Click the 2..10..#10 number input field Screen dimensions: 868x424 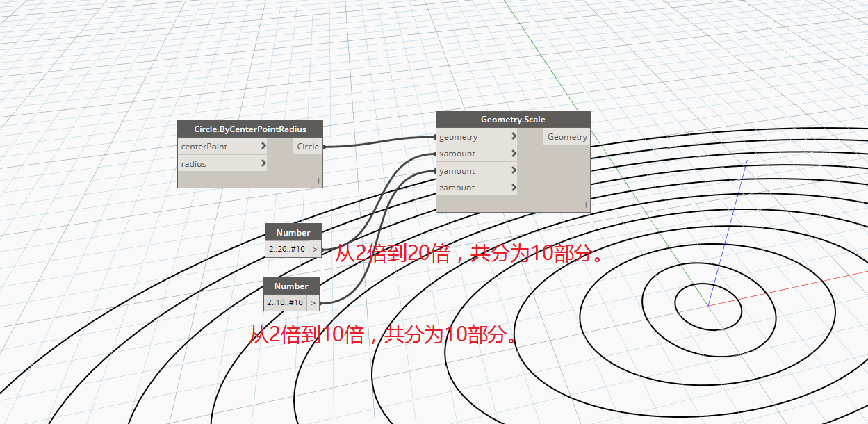click(286, 302)
